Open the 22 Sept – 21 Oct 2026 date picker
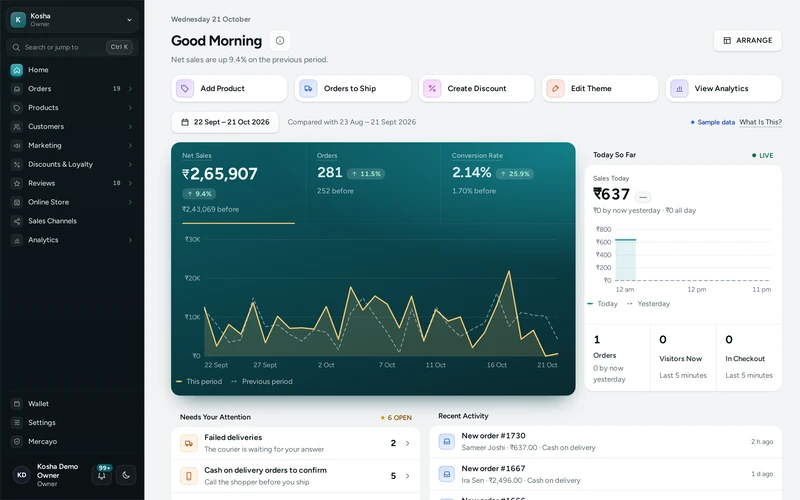 pyautogui.click(x=225, y=122)
